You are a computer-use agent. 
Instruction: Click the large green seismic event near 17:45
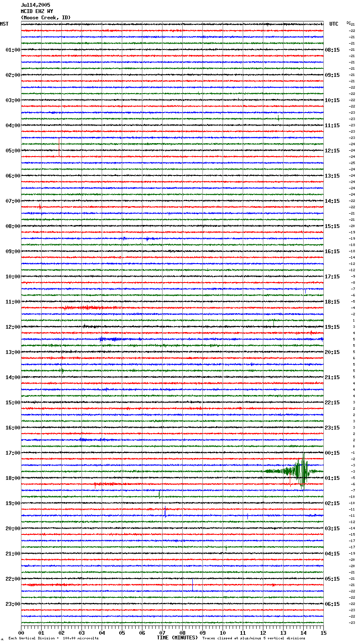pyautogui.click(x=293, y=471)
